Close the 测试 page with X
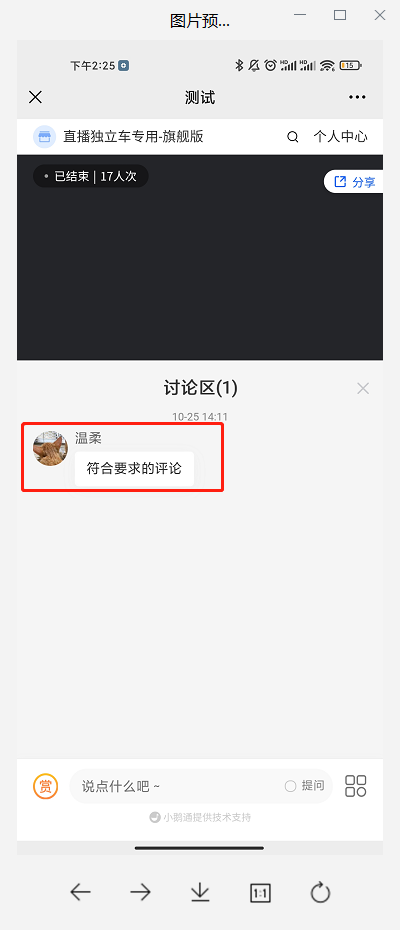The width and height of the screenshot is (400, 930). (36, 97)
